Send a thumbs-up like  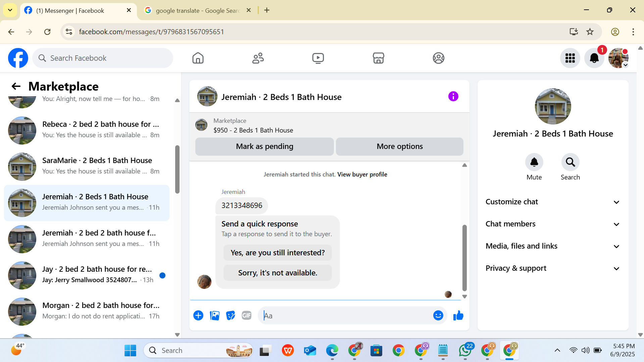(458, 316)
